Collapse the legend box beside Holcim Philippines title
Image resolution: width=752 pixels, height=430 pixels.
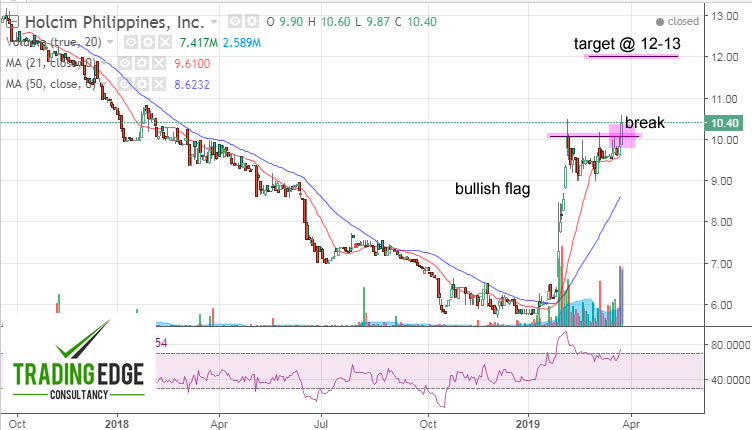tap(13, 22)
